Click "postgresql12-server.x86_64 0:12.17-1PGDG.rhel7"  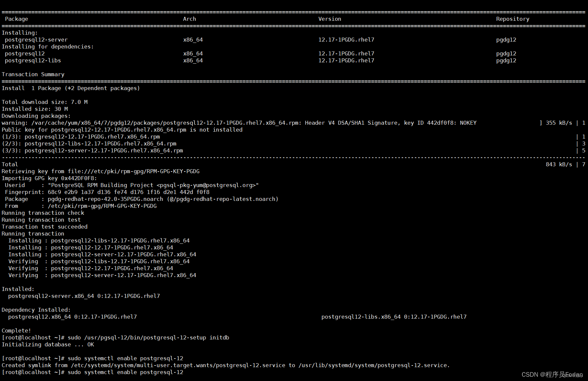[84, 296]
